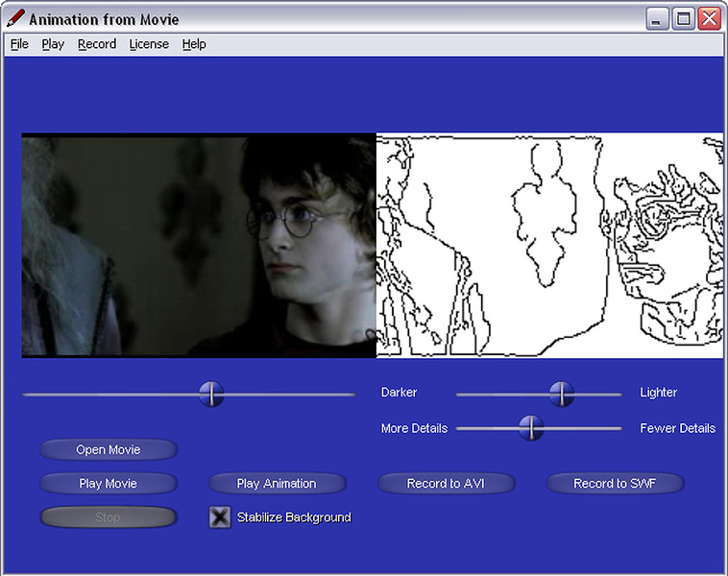Screen dimensions: 728x576
Task: Click the Fewer Details label
Action: point(677,428)
